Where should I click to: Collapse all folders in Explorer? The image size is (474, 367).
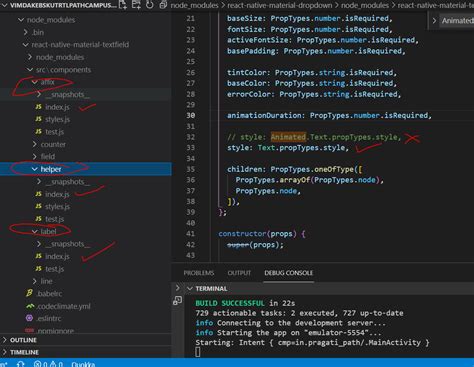pos(163,5)
